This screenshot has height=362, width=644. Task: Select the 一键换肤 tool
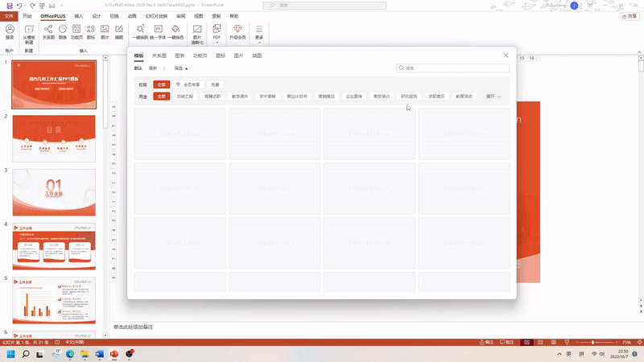tap(140, 32)
